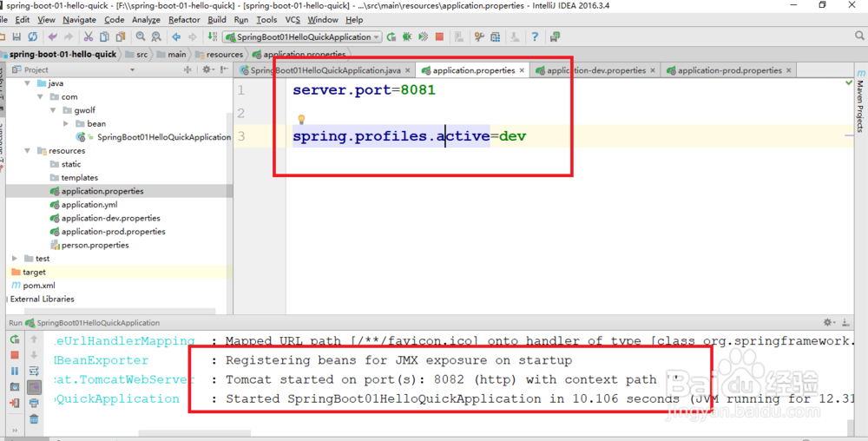
Task: Expand the bean package node
Action: 66,123
